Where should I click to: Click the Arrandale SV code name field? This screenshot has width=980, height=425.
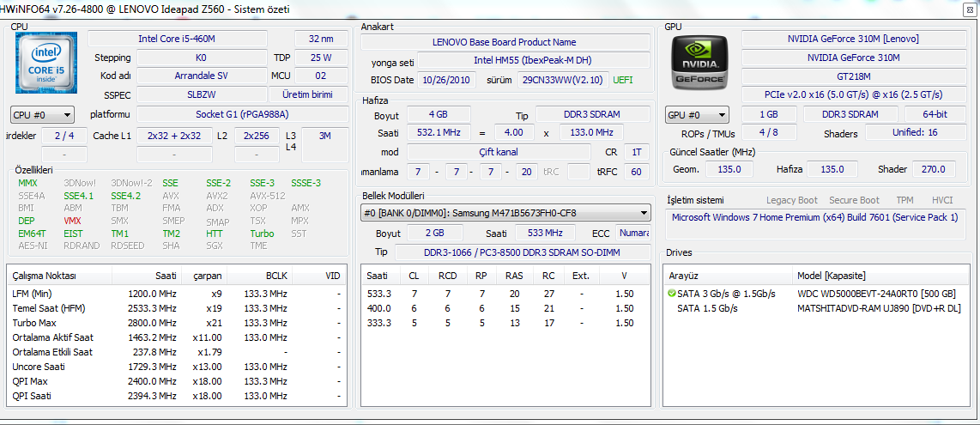[202, 76]
